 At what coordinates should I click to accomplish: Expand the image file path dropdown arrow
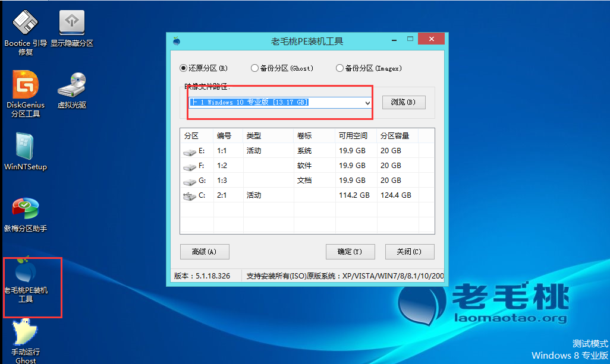click(367, 103)
